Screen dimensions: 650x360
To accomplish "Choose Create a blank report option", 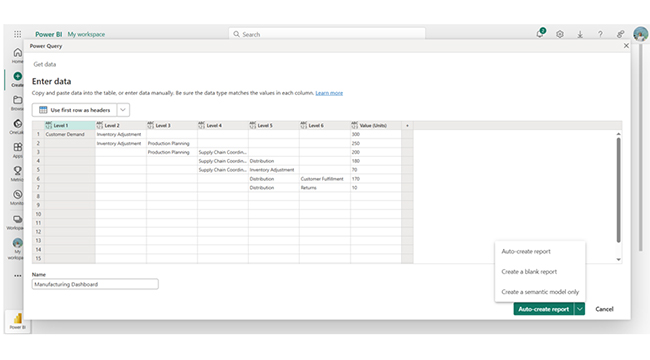I will tap(529, 272).
